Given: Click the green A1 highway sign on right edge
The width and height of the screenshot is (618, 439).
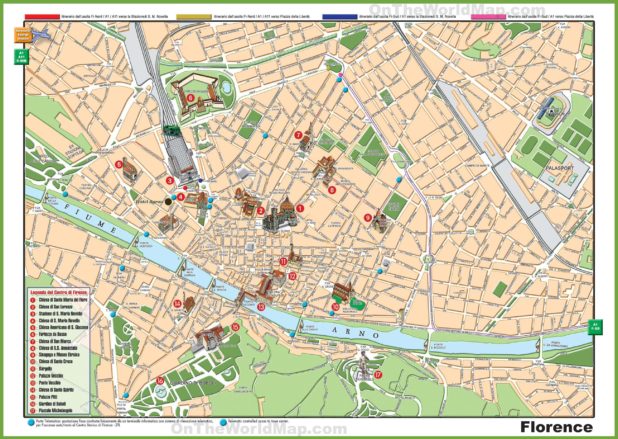Looking at the screenshot, I should pyautogui.click(x=595, y=327).
